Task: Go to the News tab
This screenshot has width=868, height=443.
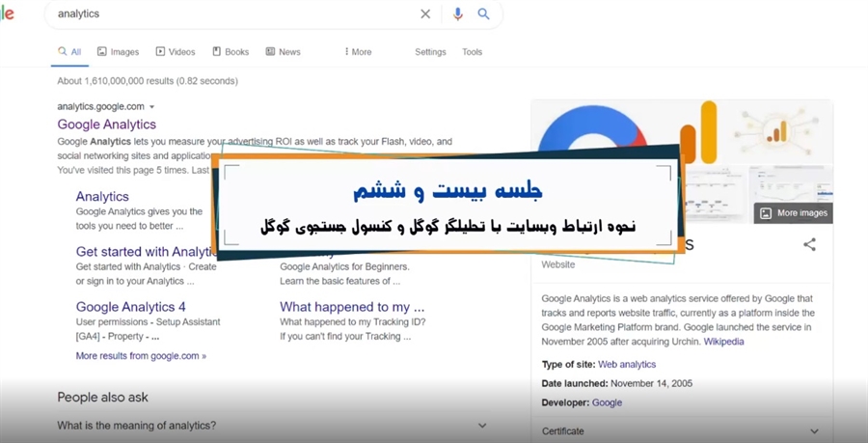Action: click(x=283, y=51)
